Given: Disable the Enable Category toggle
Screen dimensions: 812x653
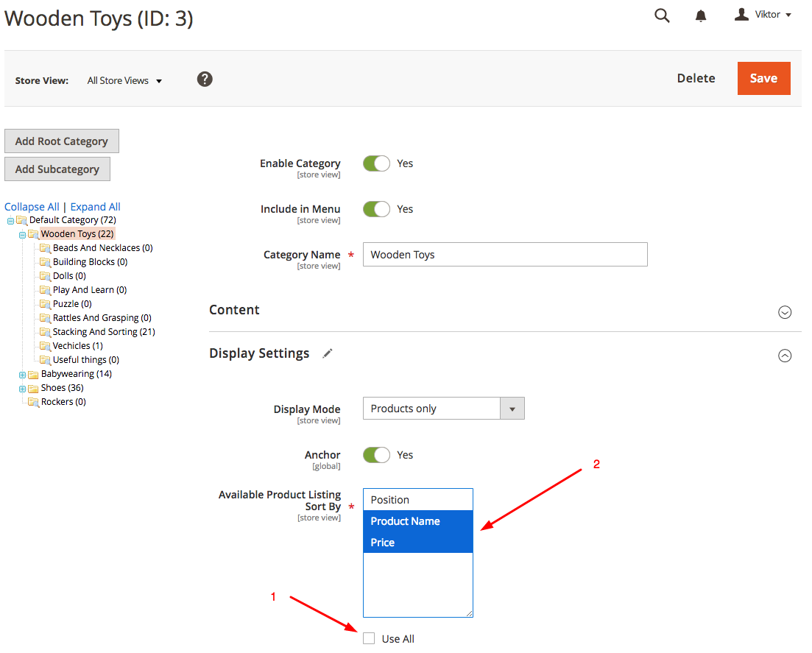Looking at the screenshot, I should click(x=376, y=163).
